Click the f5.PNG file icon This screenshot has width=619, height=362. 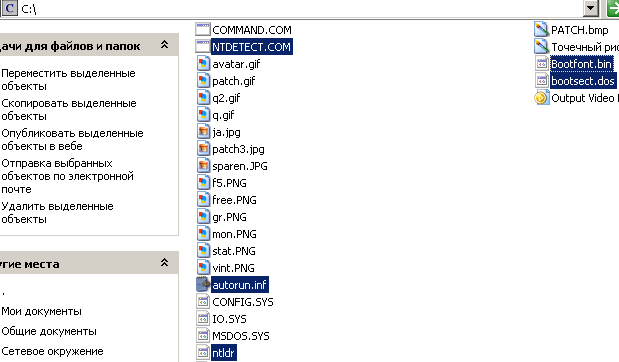203,182
